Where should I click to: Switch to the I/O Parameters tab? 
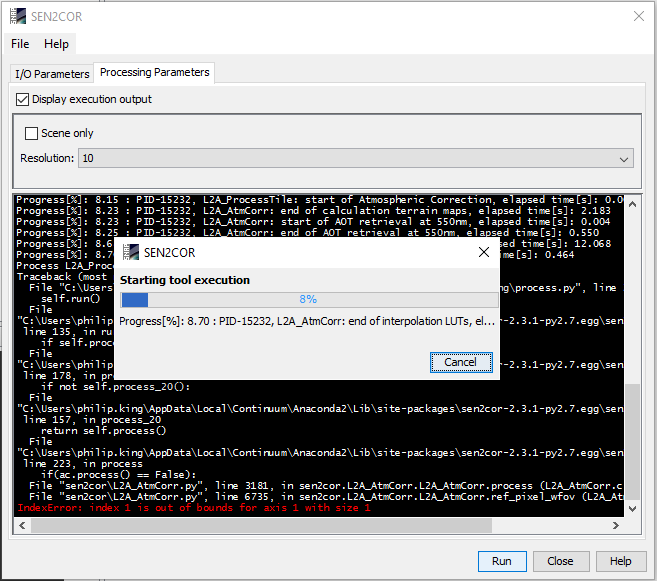[x=52, y=74]
